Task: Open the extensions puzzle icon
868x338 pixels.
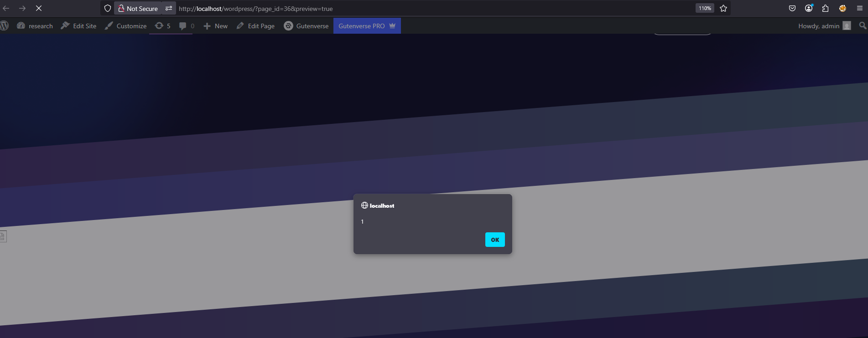Action: point(825,8)
